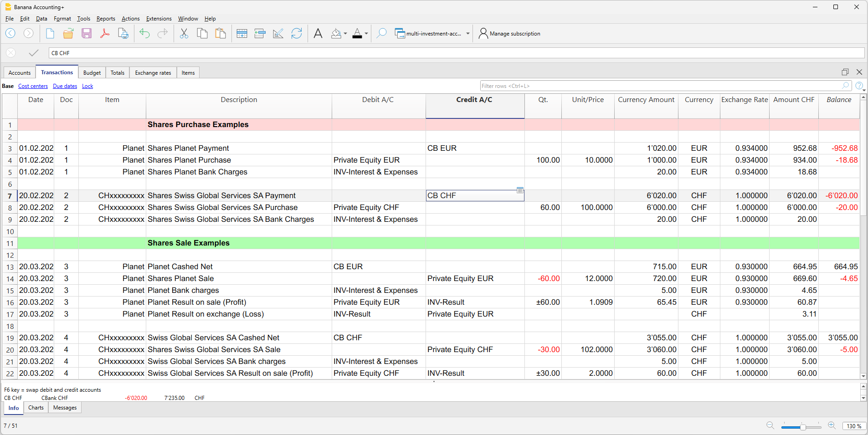
Task: Switch to the Accounts tab
Action: (20, 73)
